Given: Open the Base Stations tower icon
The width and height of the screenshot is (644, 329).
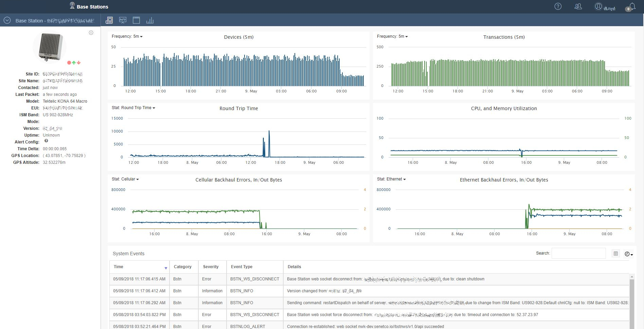Looking at the screenshot, I should [72, 5].
